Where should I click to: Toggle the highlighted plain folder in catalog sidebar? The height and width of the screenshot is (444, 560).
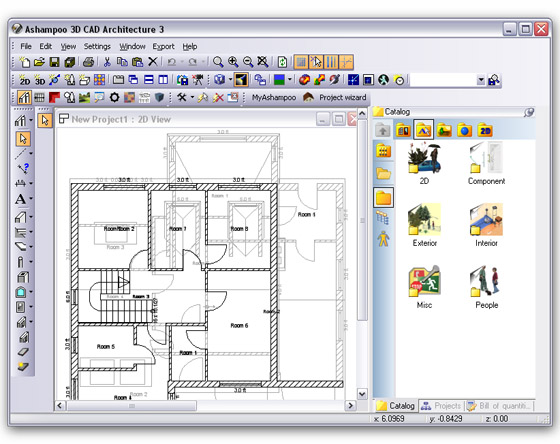383,197
